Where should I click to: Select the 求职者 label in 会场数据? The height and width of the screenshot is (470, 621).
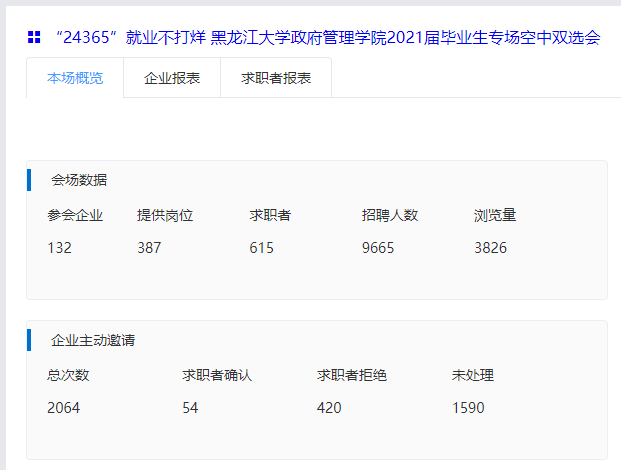pos(270,215)
